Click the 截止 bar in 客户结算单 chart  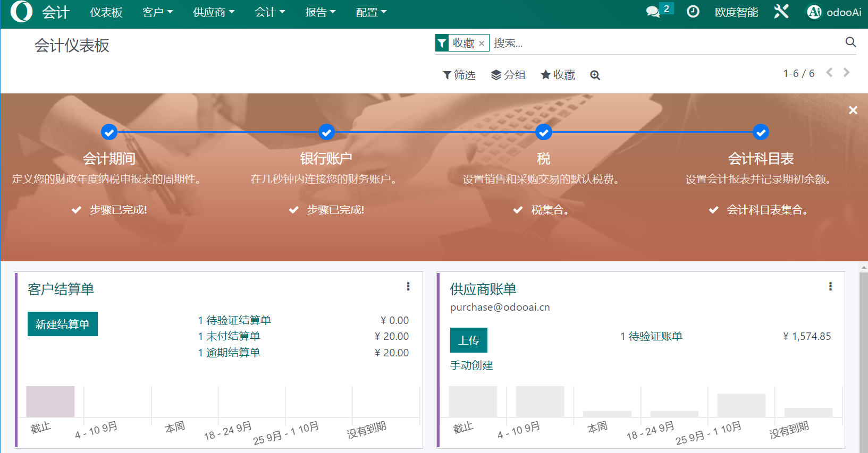point(50,401)
